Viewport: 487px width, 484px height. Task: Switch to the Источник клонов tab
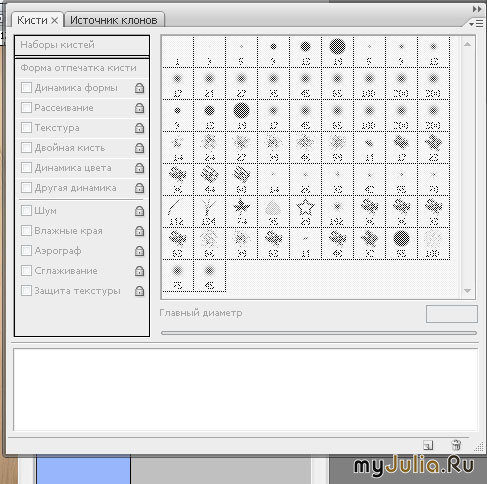114,20
